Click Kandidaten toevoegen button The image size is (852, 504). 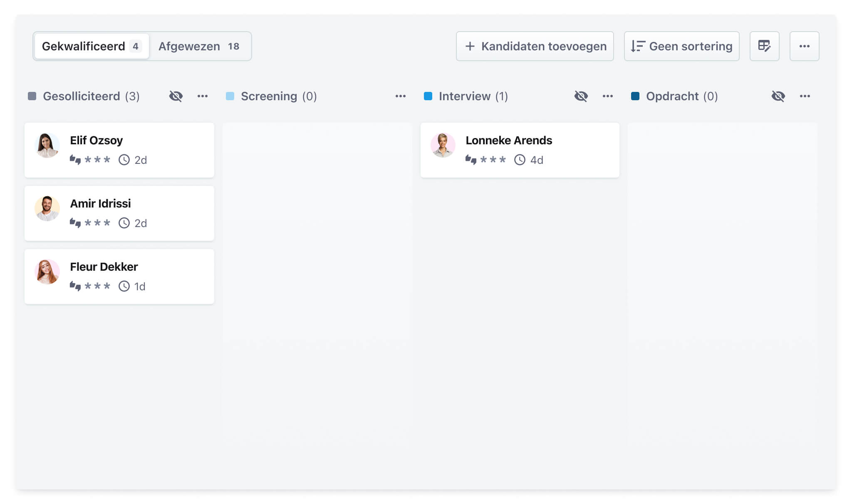535,46
